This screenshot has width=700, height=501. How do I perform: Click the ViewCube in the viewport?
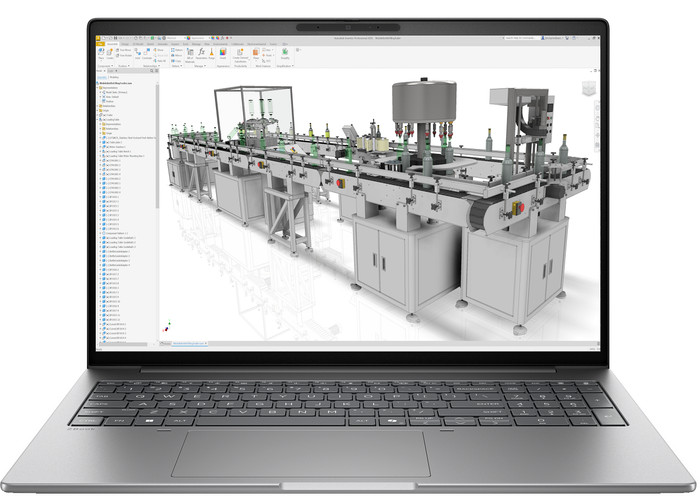coord(589,88)
